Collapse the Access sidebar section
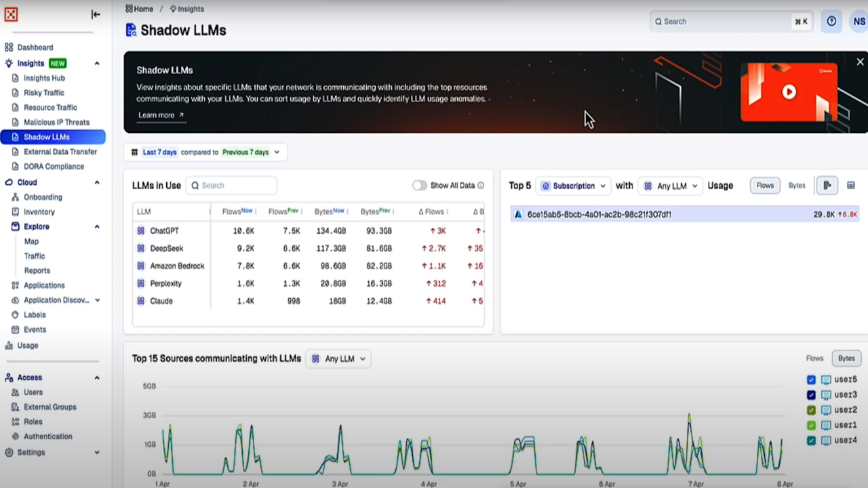The width and height of the screenshot is (868, 488). click(97, 378)
